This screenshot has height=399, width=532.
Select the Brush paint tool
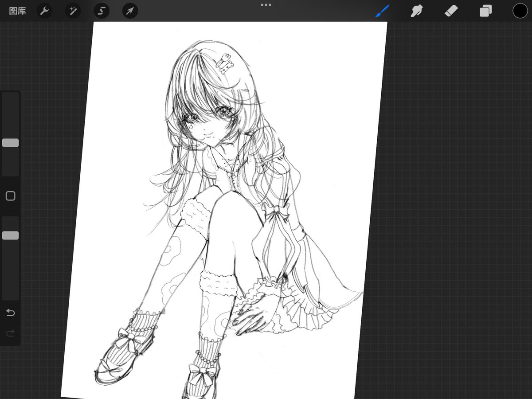[382, 11]
